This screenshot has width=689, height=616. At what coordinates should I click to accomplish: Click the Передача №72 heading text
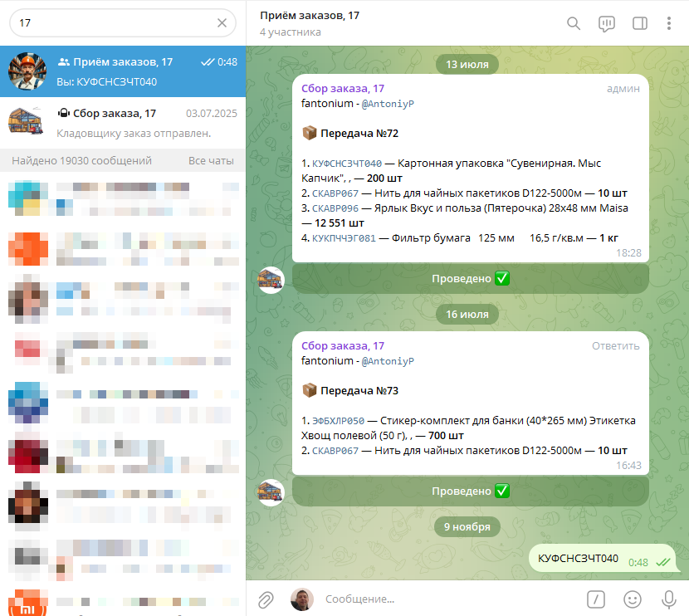click(x=359, y=133)
